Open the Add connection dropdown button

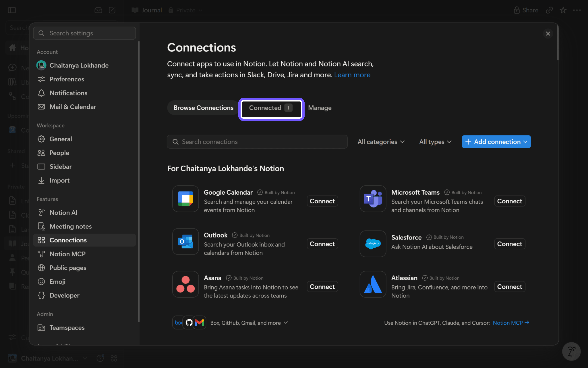(x=496, y=142)
